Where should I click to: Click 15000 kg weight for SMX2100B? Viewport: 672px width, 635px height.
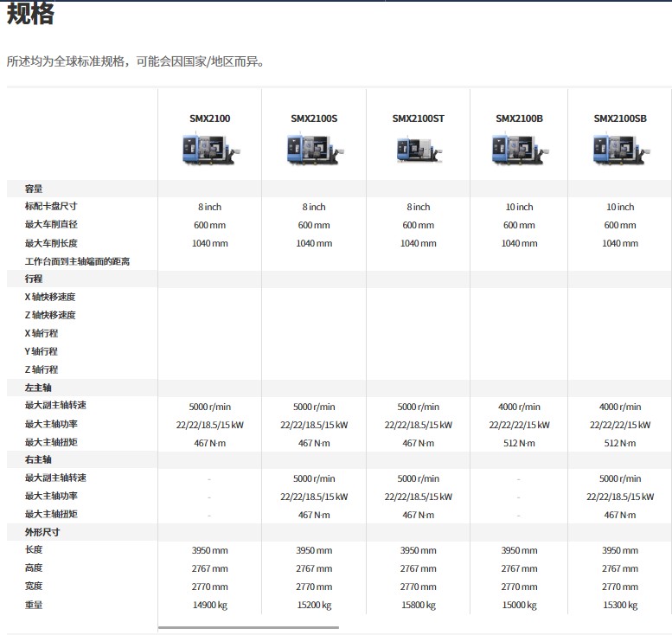pyautogui.click(x=520, y=605)
